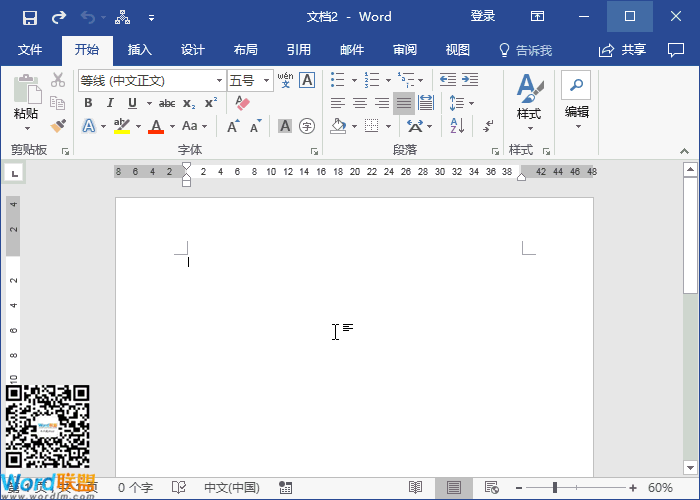700x500 pixels.
Task: Click the Paste clipboard icon
Action: pos(27,89)
